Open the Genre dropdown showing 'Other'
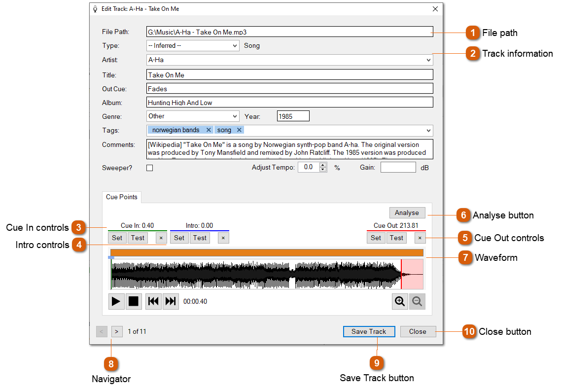Image resolution: width=561 pixels, height=392 pixels. coord(235,116)
